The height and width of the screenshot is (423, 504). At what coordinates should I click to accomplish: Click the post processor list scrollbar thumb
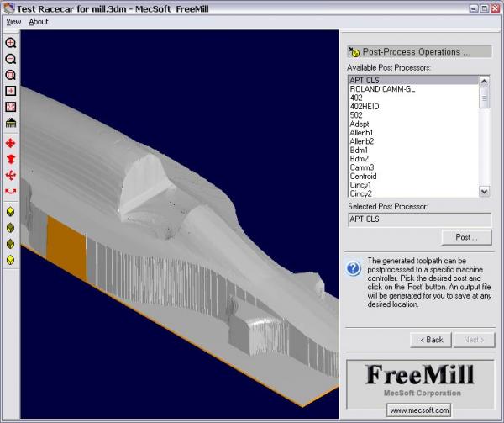click(484, 98)
